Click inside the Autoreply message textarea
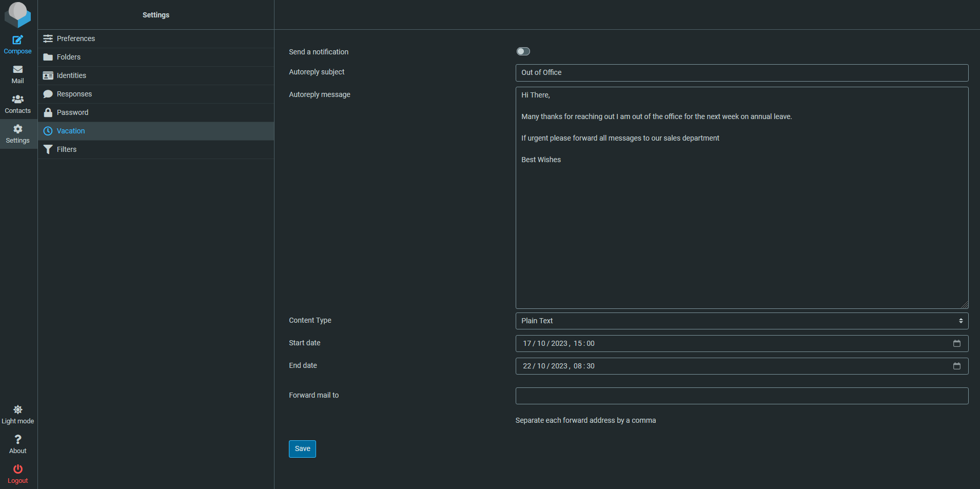Screen dimensions: 980x489 [741, 198]
